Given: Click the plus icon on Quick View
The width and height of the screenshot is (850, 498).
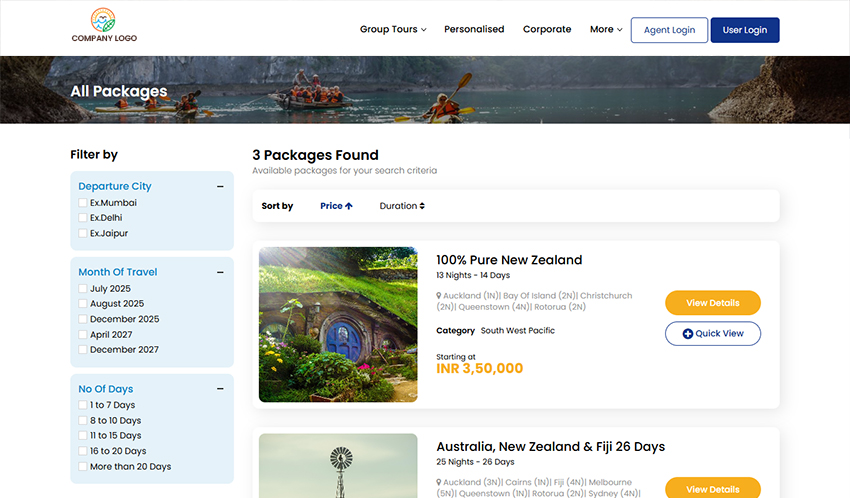Looking at the screenshot, I should point(687,334).
